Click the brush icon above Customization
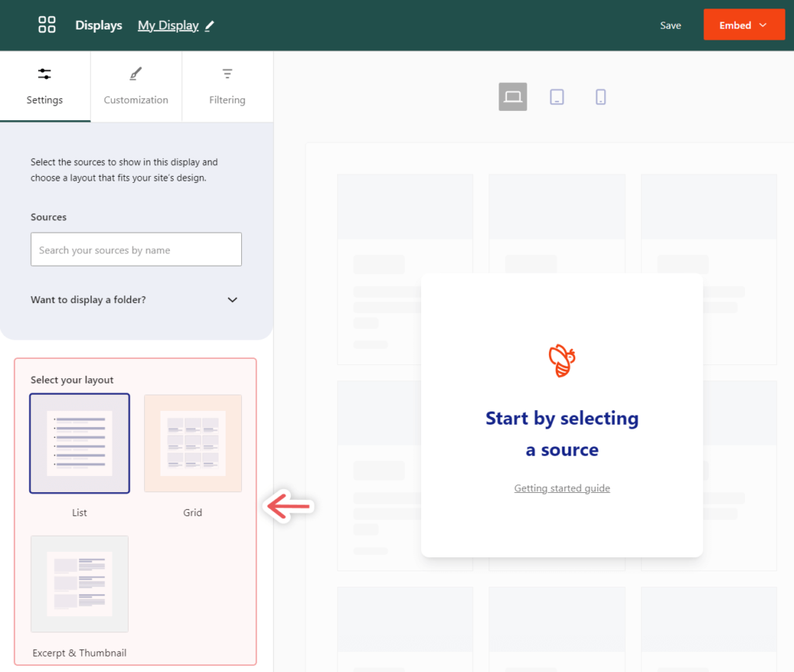 coord(136,73)
